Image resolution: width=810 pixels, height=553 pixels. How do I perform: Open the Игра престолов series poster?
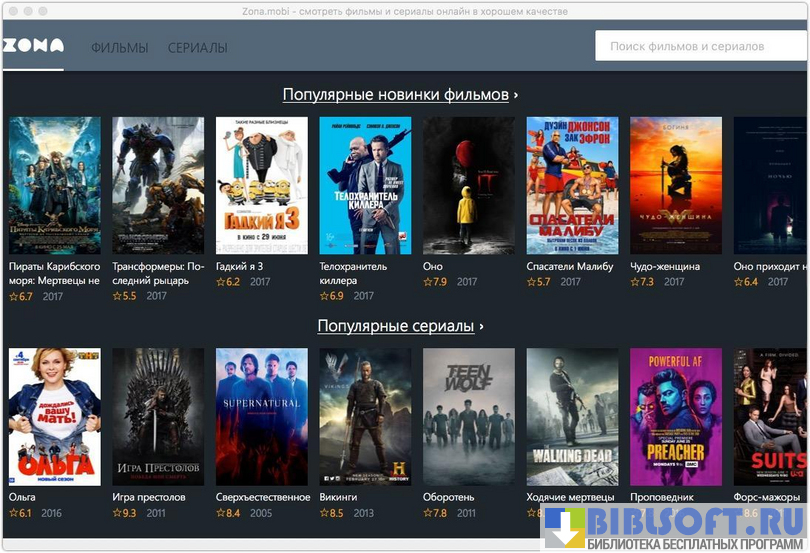[158, 416]
